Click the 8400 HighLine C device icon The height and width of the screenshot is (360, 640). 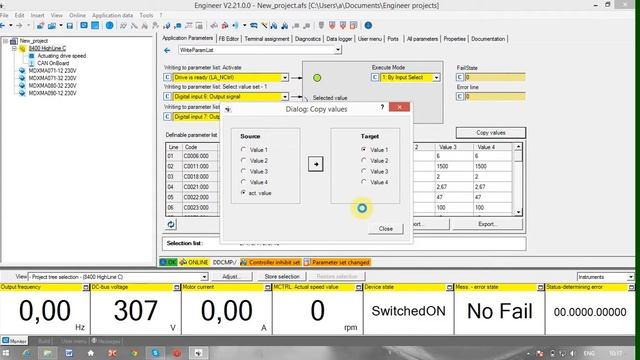tap(22, 48)
